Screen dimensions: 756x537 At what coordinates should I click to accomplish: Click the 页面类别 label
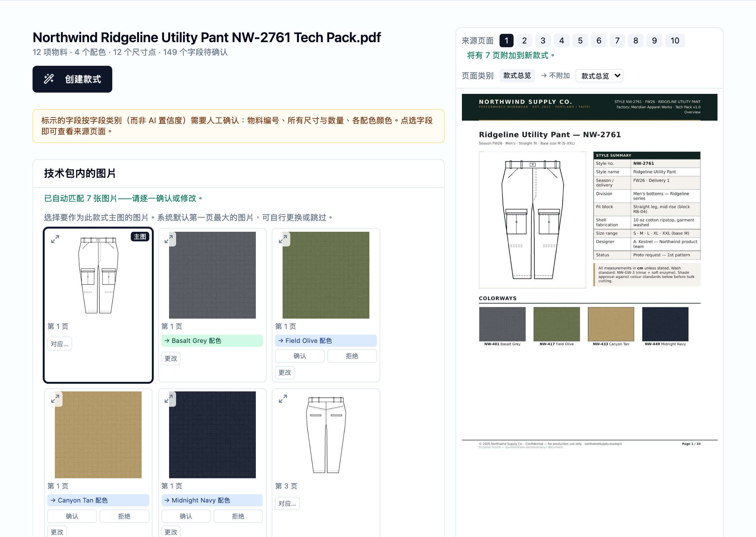478,76
